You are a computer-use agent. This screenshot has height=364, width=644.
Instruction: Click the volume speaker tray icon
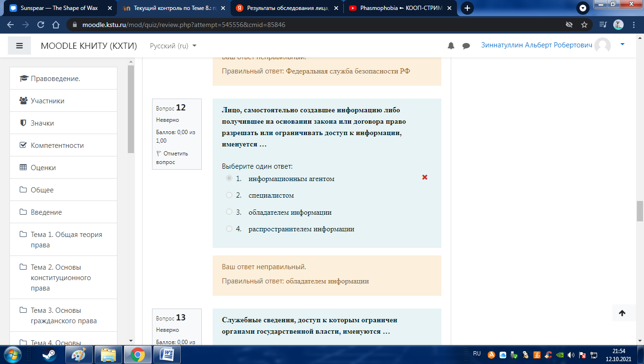pos(571,355)
